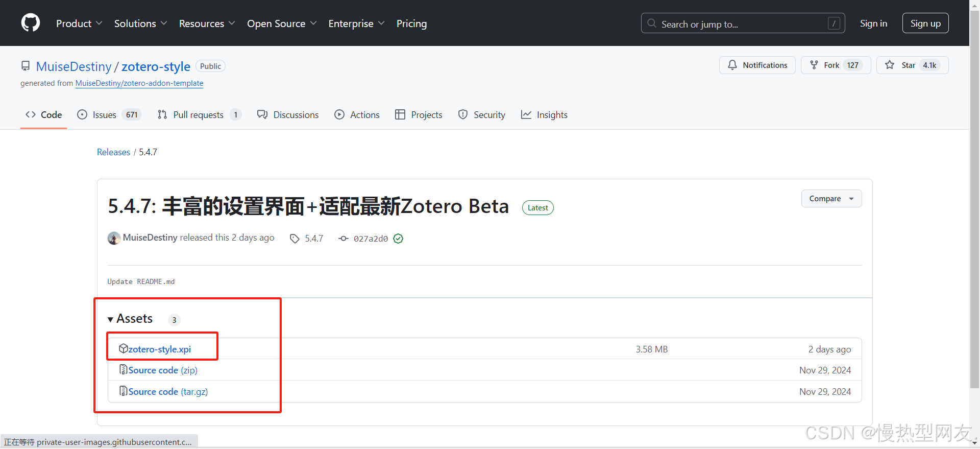980x449 pixels.
Task: Open the Resources dropdown menu
Action: (x=207, y=23)
